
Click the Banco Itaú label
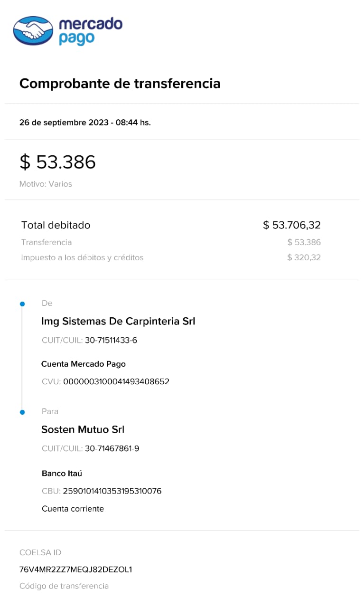[x=62, y=474]
